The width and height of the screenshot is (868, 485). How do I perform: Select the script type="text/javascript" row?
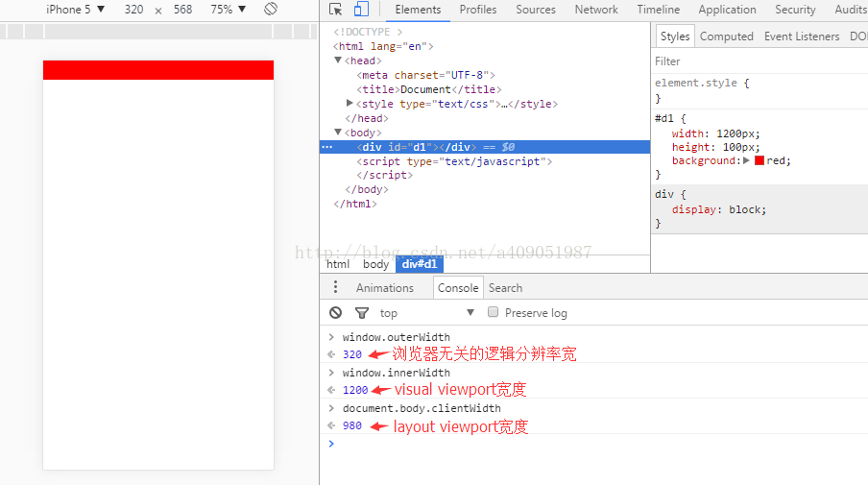454,161
